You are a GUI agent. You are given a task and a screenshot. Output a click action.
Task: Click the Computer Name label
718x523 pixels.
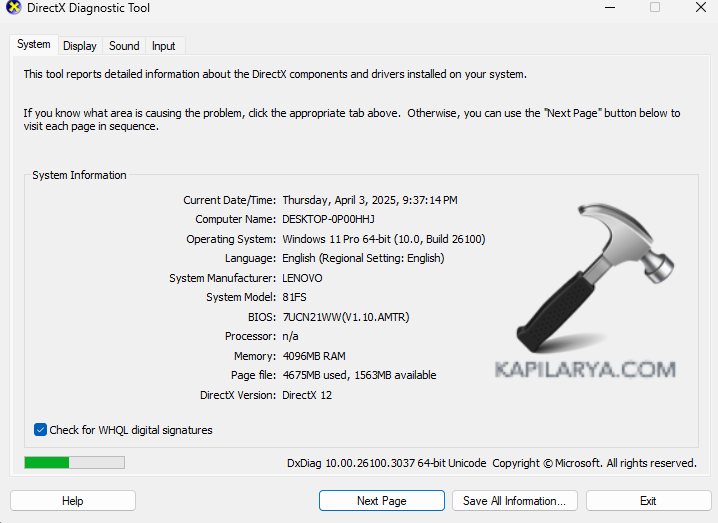(236, 219)
